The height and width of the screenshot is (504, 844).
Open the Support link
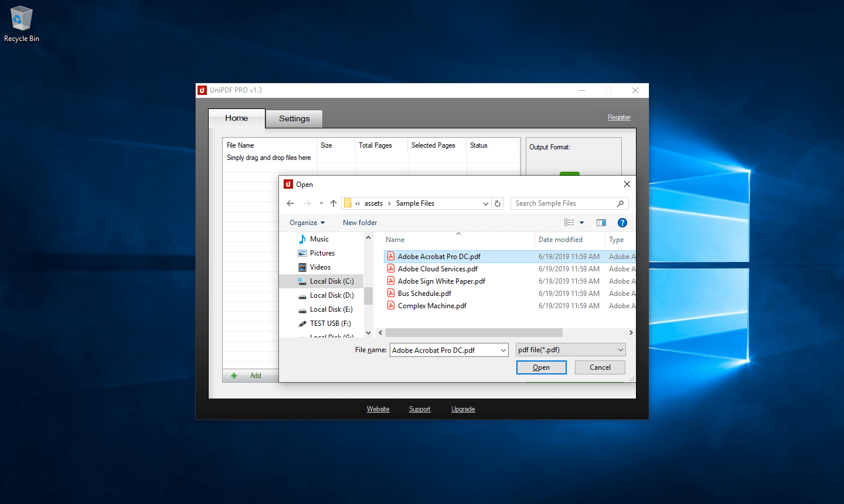click(x=420, y=409)
